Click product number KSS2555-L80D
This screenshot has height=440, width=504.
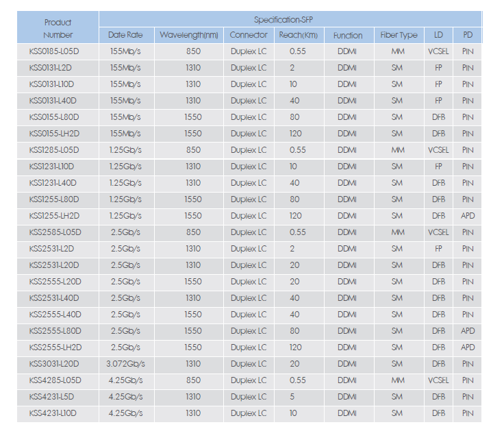tap(55, 331)
